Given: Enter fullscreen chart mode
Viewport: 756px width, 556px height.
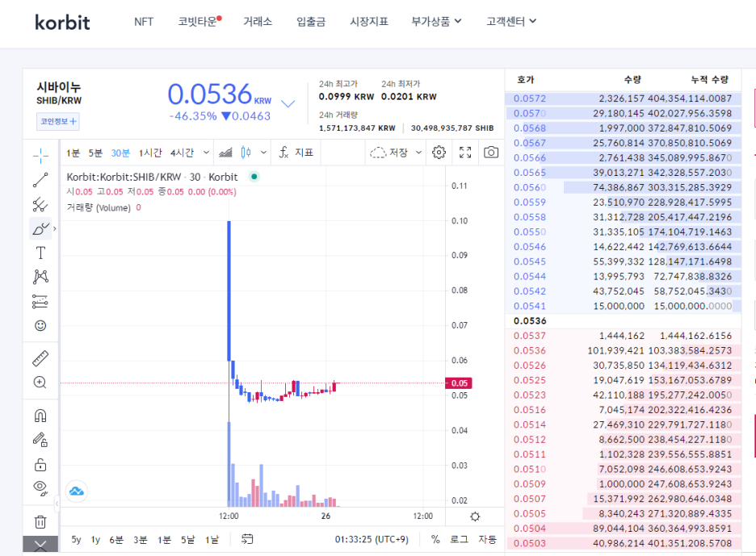Looking at the screenshot, I should (465, 153).
